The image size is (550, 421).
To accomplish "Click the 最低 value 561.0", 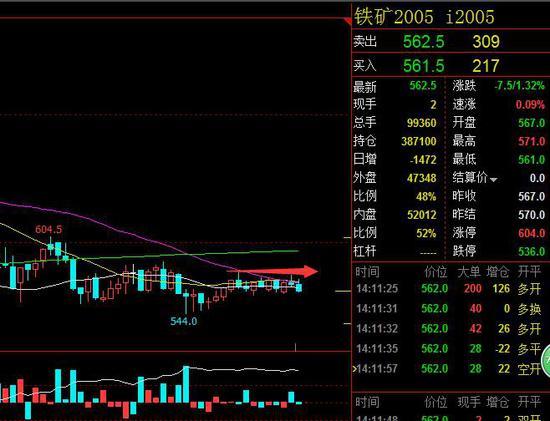I will pos(531,160).
